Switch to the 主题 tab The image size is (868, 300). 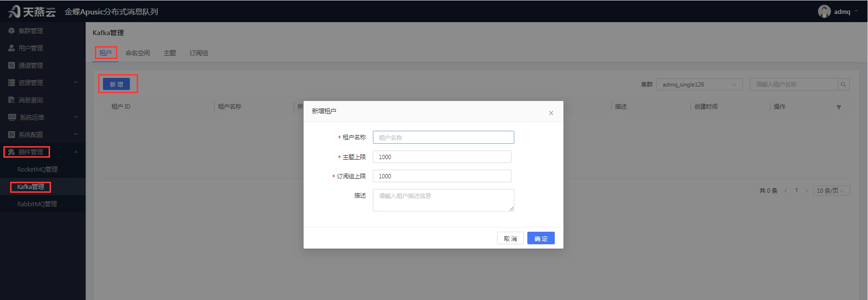170,53
